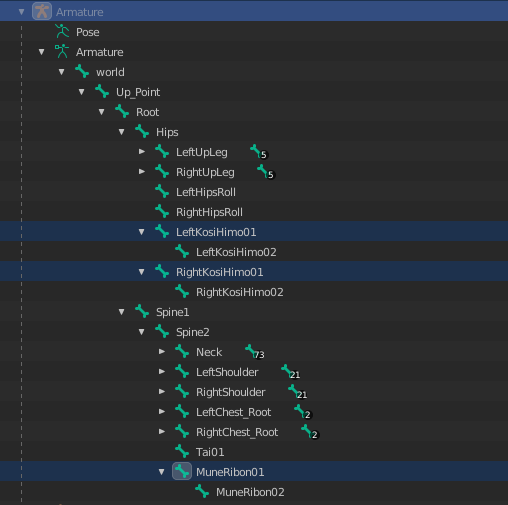Click the RightHipsRoll bone icon
508x505 pixels.
click(162, 212)
